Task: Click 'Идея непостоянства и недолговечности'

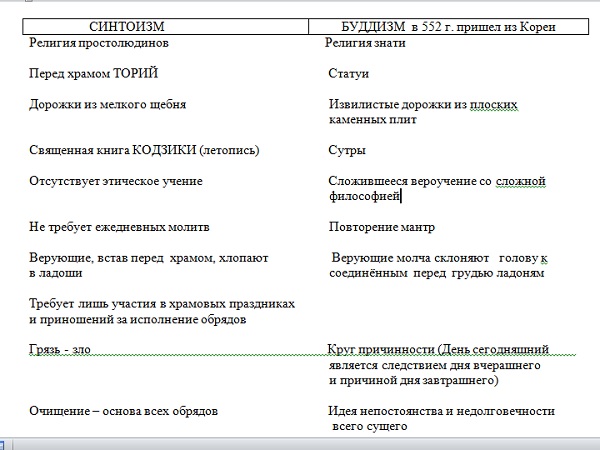Action: (442, 411)
